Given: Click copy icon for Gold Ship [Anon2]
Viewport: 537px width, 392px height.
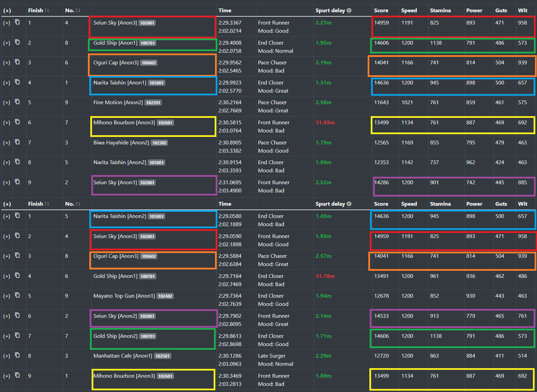Looking at the screenshot, I should 17,335.
